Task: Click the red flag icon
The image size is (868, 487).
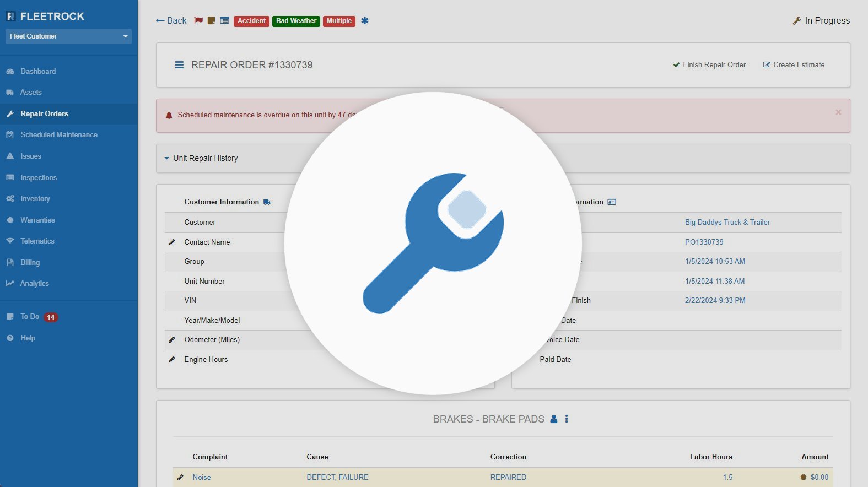Action: pos(198,21)
